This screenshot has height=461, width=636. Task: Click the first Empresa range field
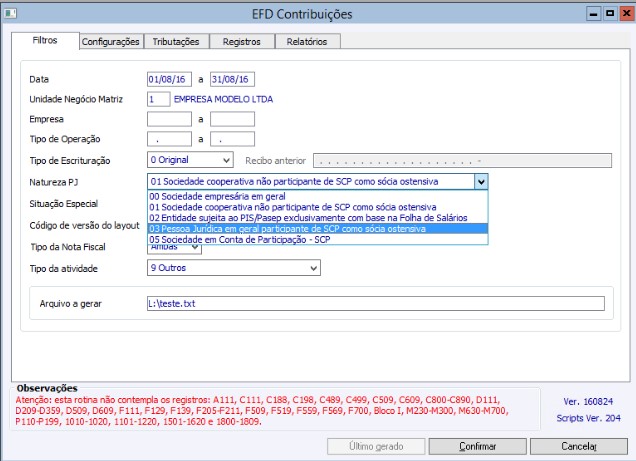pyautogui.click(x=169, y=119)
